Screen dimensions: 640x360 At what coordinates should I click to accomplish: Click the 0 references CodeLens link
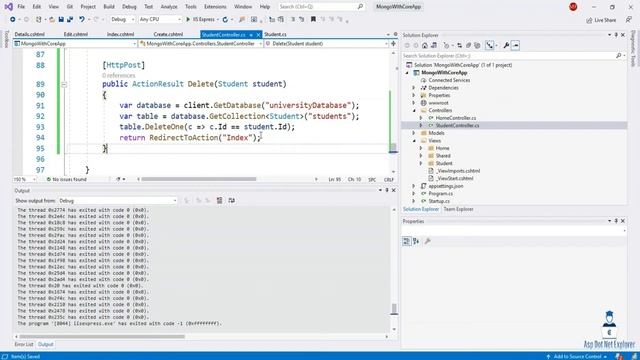118,76
